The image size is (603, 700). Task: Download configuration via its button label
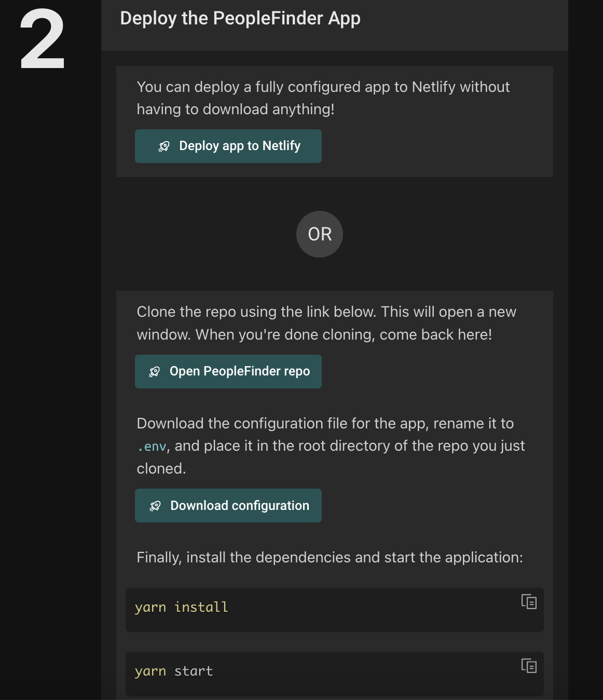(239, 506)
